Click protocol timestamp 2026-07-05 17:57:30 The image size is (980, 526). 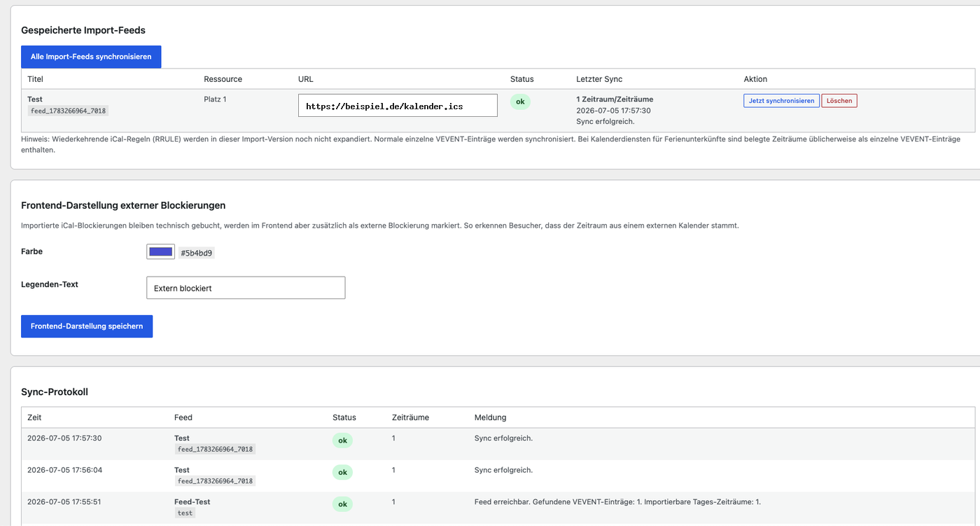[x=64, y=438]
